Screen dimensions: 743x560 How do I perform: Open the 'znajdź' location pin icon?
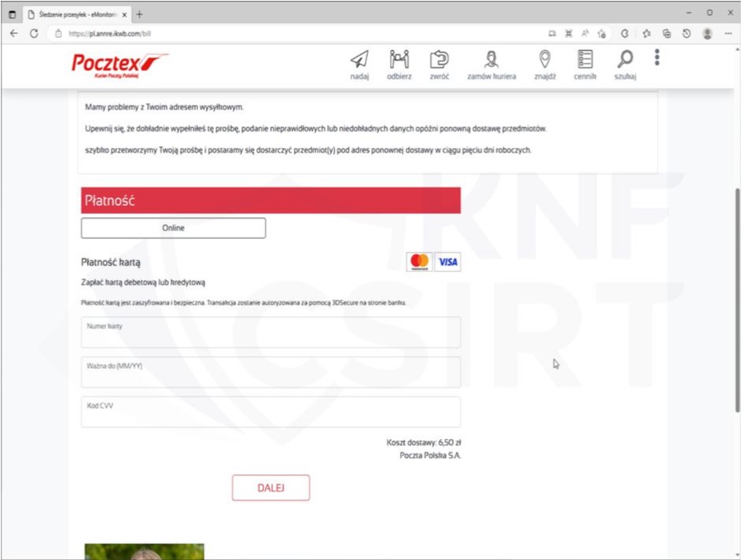click(x=544, y=60)
